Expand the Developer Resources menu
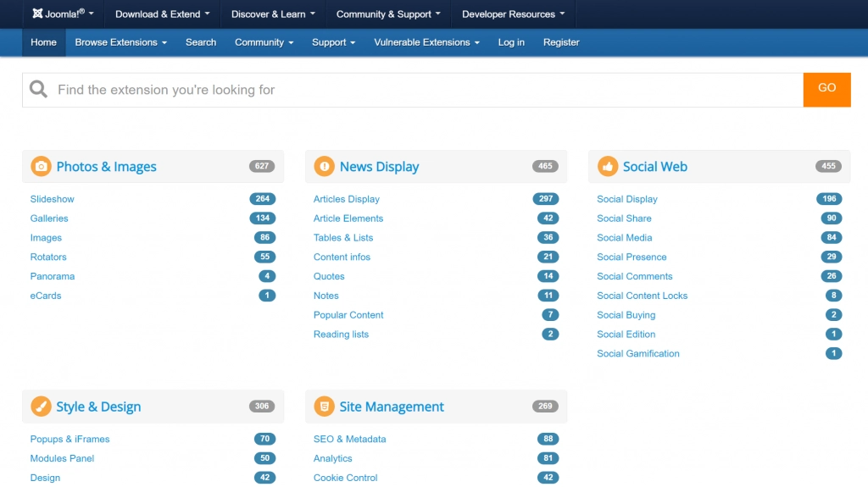The height and width of the screenshot is (487, 868). click(513, 14)
